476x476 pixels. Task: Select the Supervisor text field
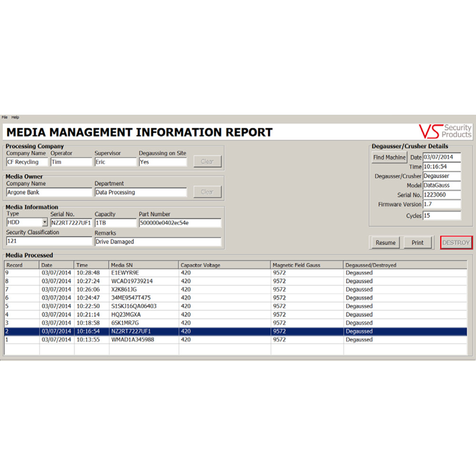click(115, 162)
